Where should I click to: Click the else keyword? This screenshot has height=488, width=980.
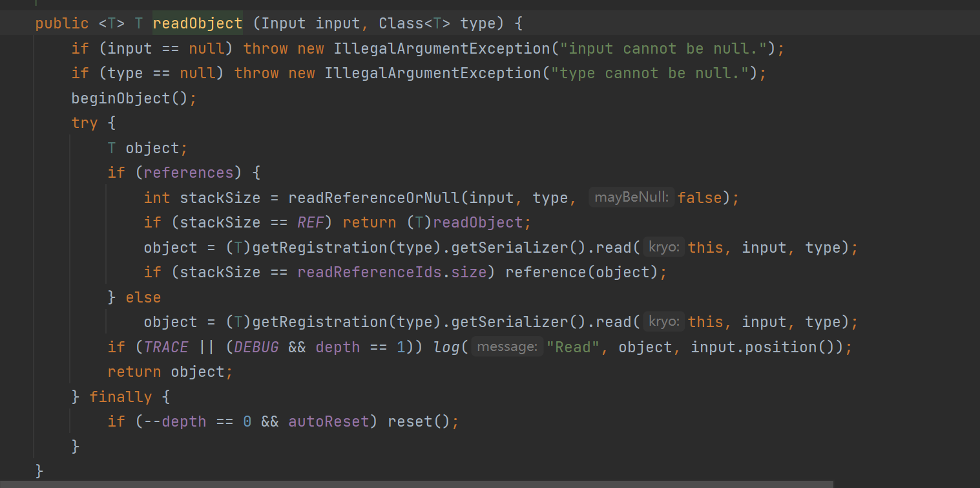click(x=143, y=297)
